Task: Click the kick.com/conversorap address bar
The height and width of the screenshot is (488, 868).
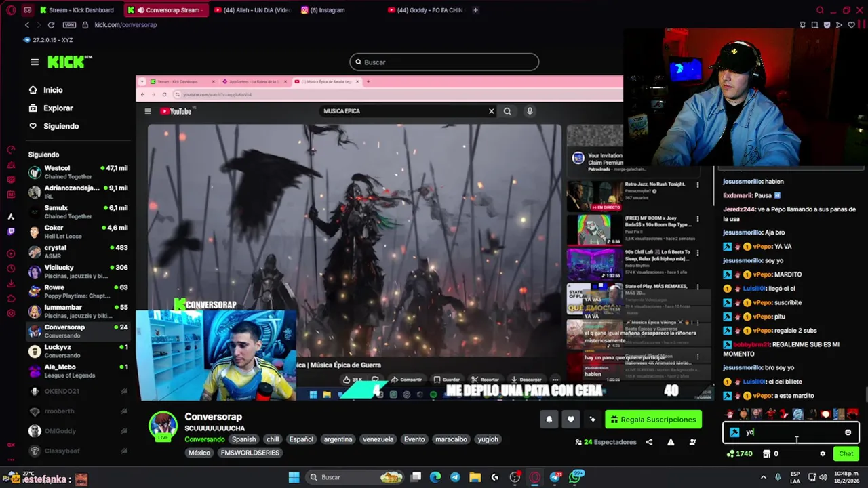Action: tap(125, 25)
